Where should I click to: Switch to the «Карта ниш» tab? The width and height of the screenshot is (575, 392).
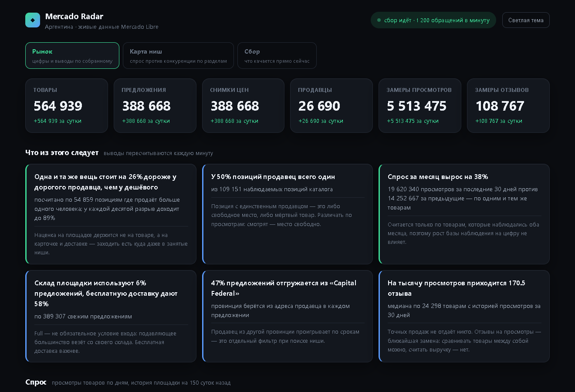tap(178, 55)
